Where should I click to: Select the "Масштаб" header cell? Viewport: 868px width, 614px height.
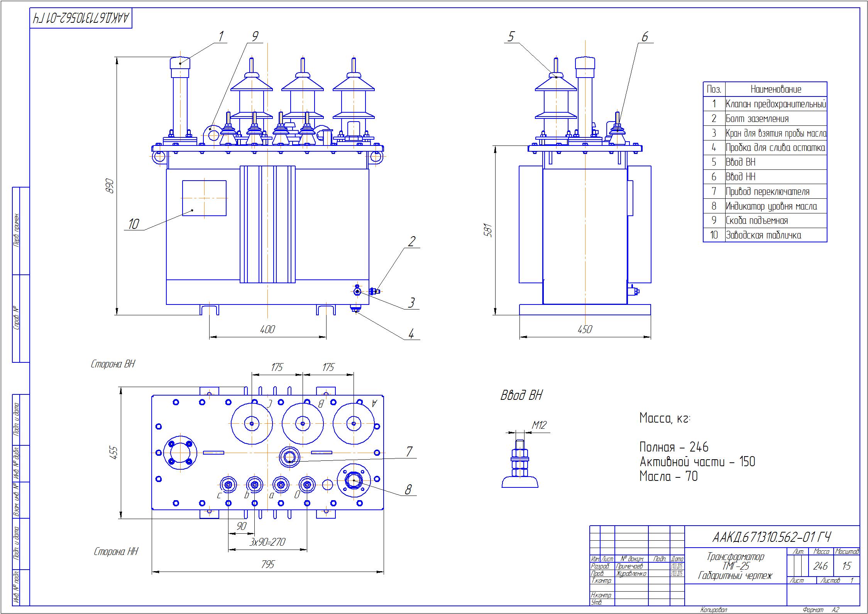click(x=847, y=551)
